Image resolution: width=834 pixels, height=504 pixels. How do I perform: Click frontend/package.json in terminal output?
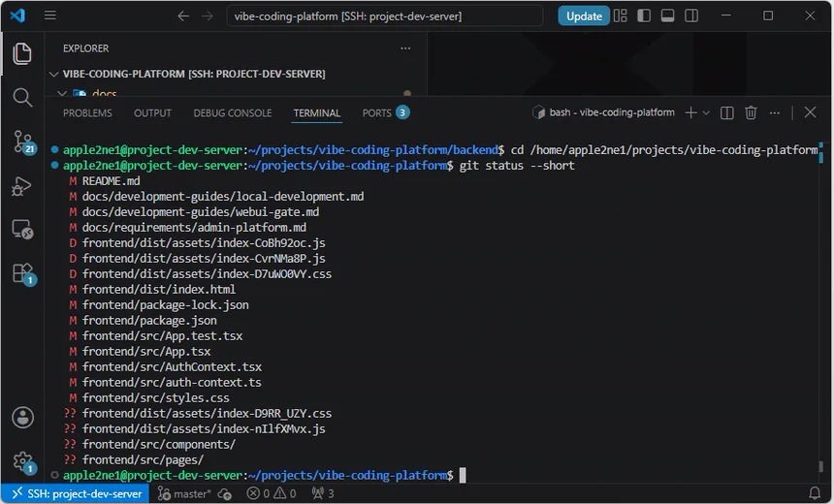[149, 321]
